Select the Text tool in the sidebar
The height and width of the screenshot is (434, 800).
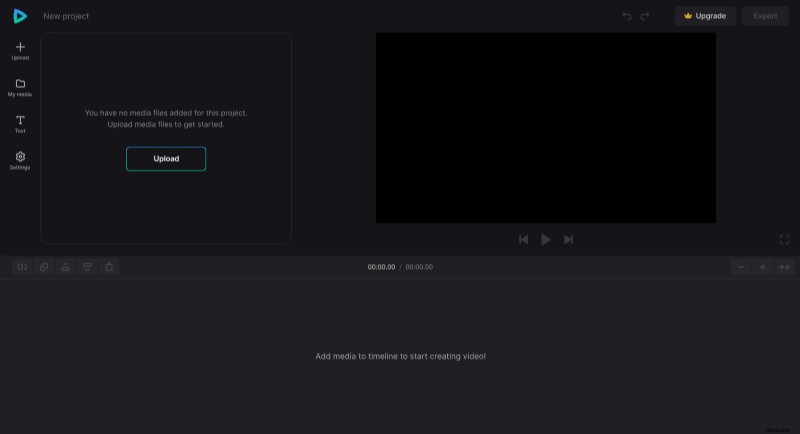click(x=20, y=124)
